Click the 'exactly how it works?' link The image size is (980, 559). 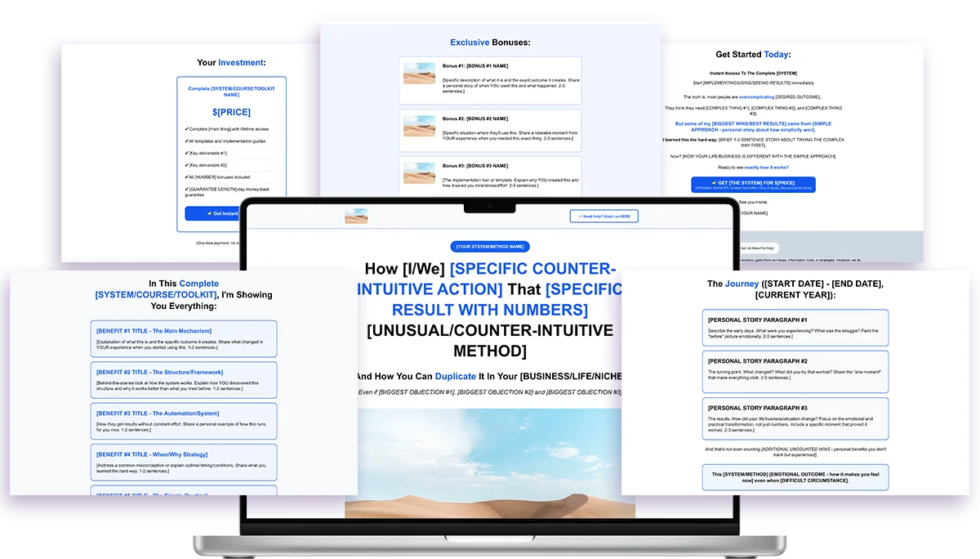(768, 167)
